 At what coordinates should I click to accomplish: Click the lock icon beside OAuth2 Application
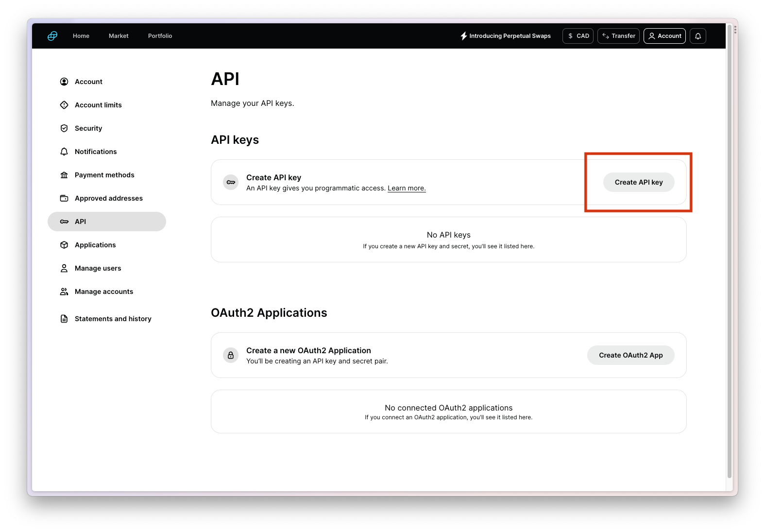coord(231,355)
